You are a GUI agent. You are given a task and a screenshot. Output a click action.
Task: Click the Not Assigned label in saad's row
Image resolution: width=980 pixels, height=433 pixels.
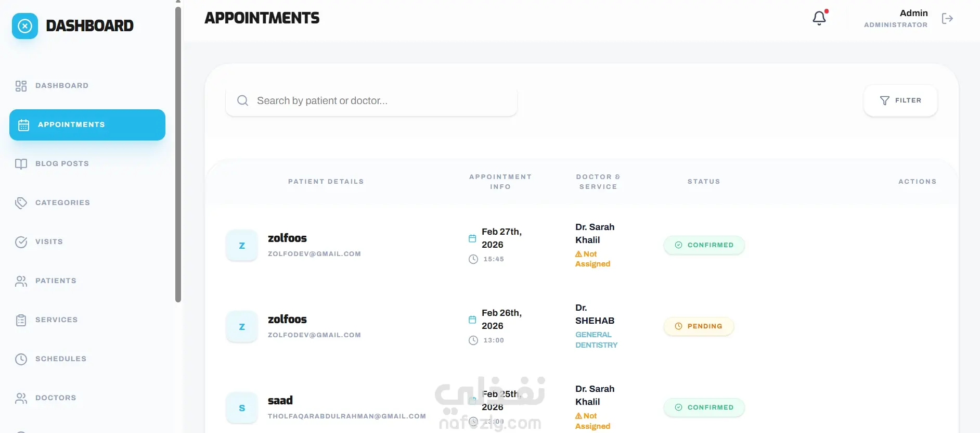click(x=593, y=421)
